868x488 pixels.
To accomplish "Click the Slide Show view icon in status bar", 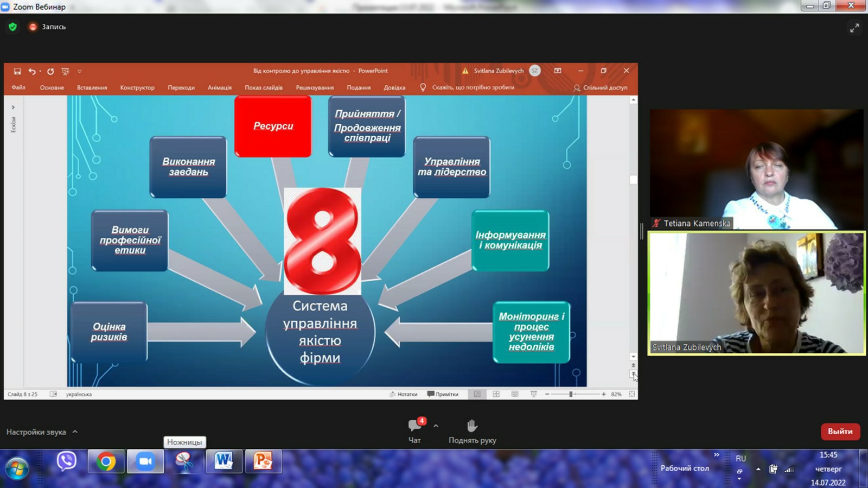I will point(533,394).
